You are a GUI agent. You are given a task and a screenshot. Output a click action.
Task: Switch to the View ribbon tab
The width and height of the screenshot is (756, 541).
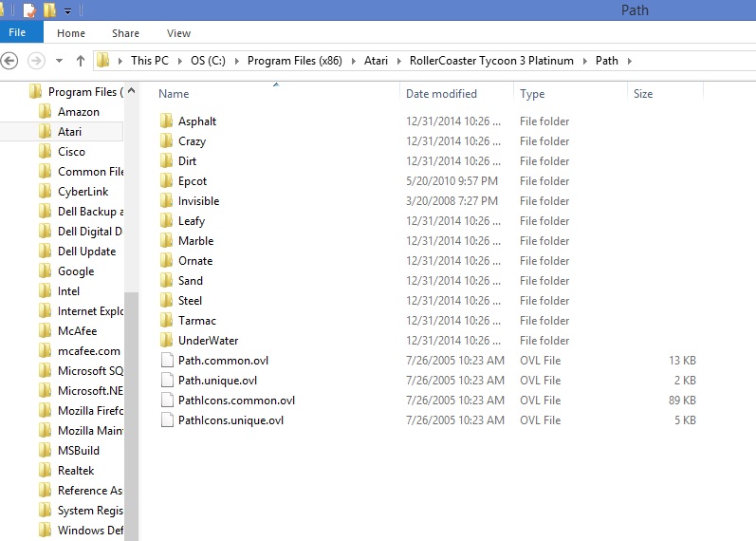click(178, 33)
